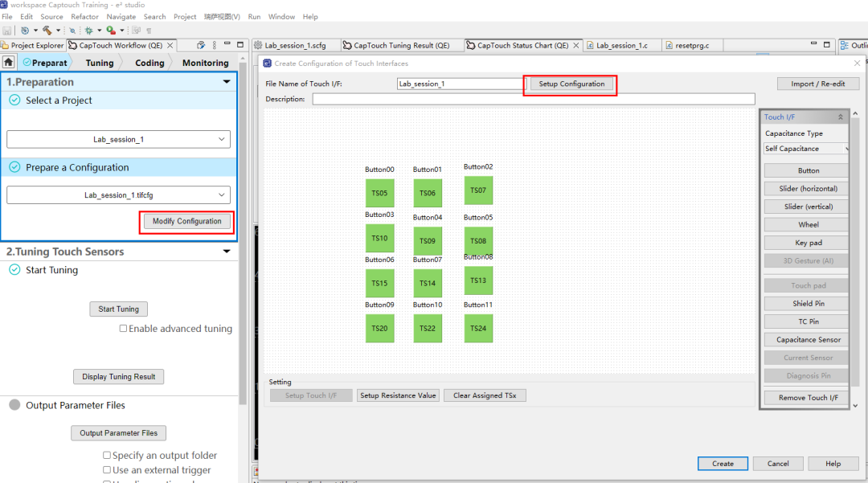The width and height of the screenshot is (868, 483).
Task: Select the TS13 touch sensor block
Action: pyautogui.click(x=478, y=280)
